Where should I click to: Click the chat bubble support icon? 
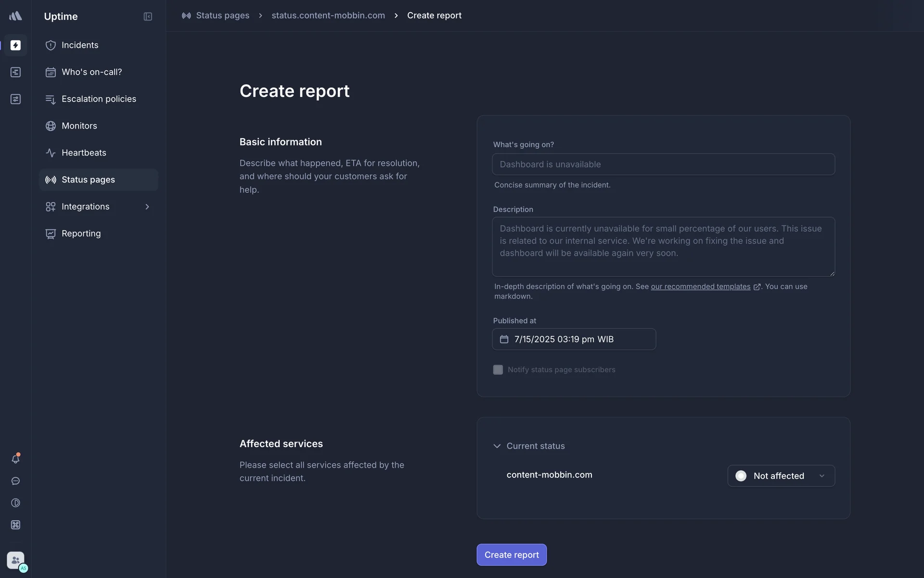(x=15, y=481)
